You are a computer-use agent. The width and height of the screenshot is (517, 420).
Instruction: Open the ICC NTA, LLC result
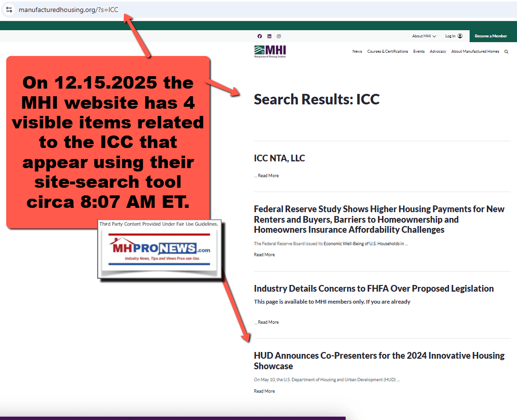coord(279,158)
